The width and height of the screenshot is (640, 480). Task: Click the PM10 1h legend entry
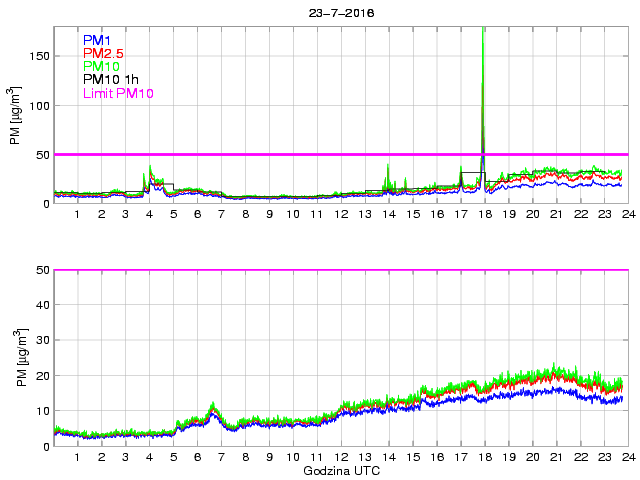[x=111, y=79]
